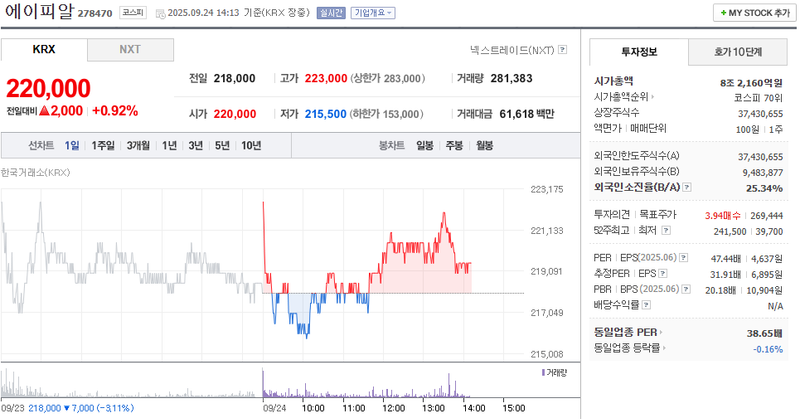Click the stock code 278470
This screenshot has width=800, height=419.
tap(95, 13)
